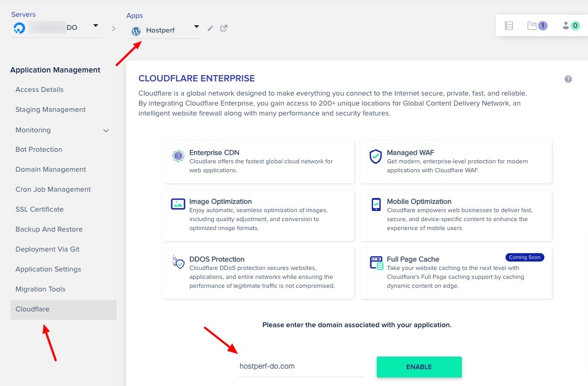Click the ENABLE button
The height and width of the screenshot is (386, 588).
tap(419, 367)
